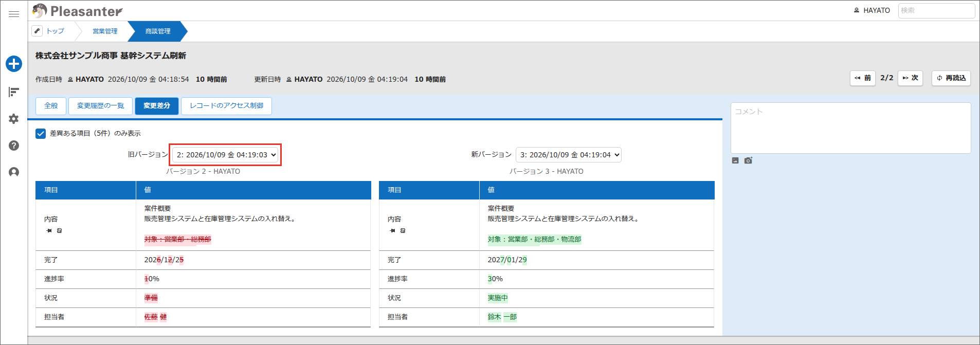Click pin icon under 内容 in old version
Viewport: 980px width, 345px height.
point(49,230)
